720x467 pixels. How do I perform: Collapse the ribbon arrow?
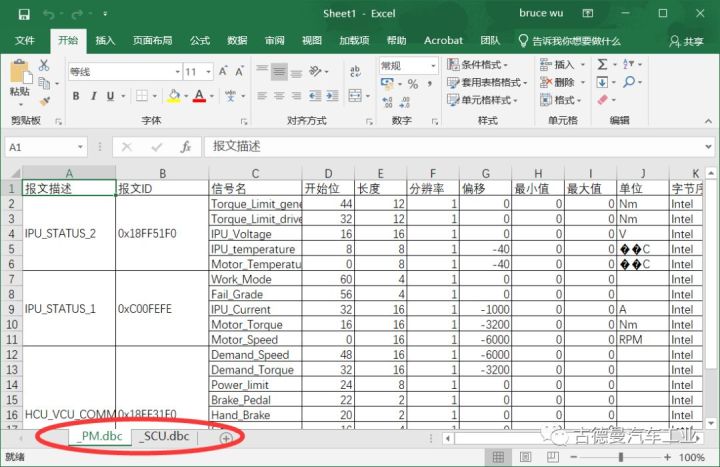click(x=708, y=121)
